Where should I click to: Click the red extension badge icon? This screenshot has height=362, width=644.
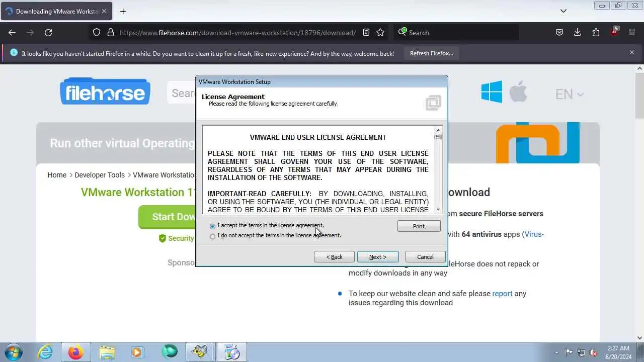(x=614, y=31)
